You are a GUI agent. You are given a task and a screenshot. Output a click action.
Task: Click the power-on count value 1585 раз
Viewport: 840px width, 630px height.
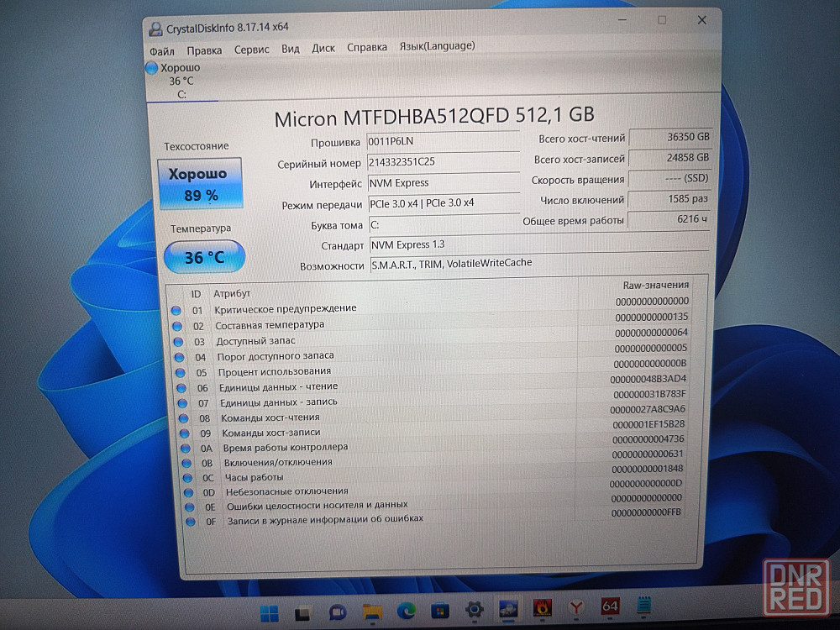(669, 199)
